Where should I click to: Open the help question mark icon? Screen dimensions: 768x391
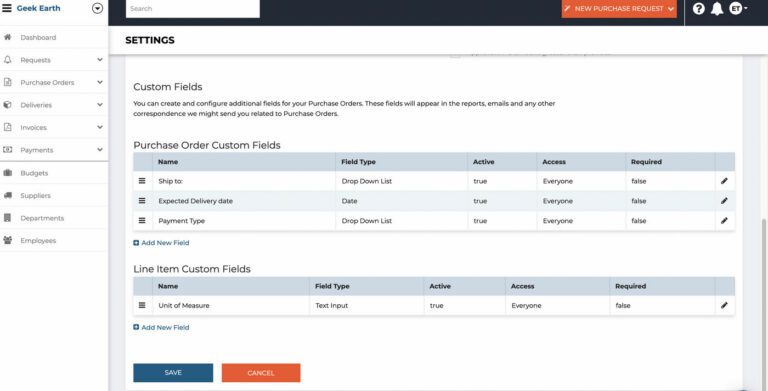[x=698, y=8]
